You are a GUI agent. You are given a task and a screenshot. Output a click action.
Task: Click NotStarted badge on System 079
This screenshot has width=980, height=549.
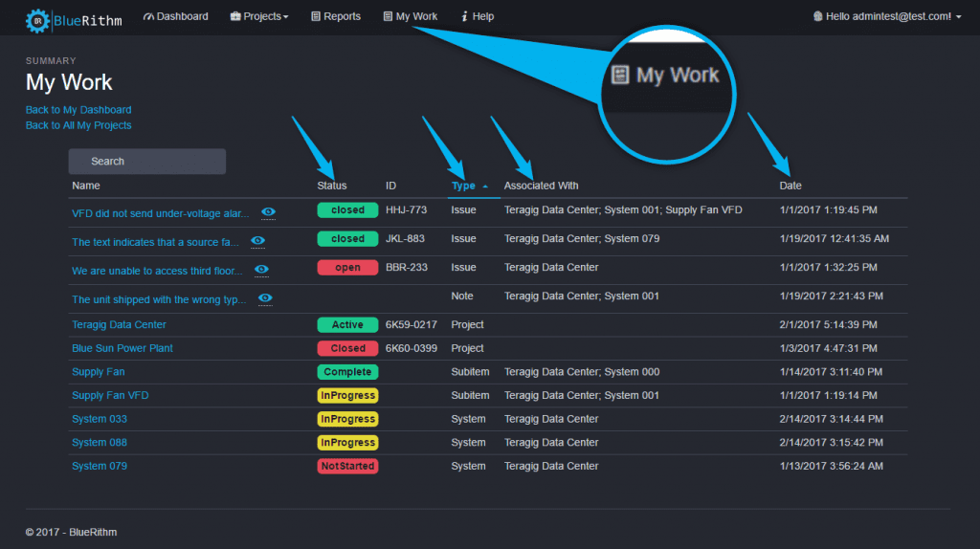click(347, 466)
